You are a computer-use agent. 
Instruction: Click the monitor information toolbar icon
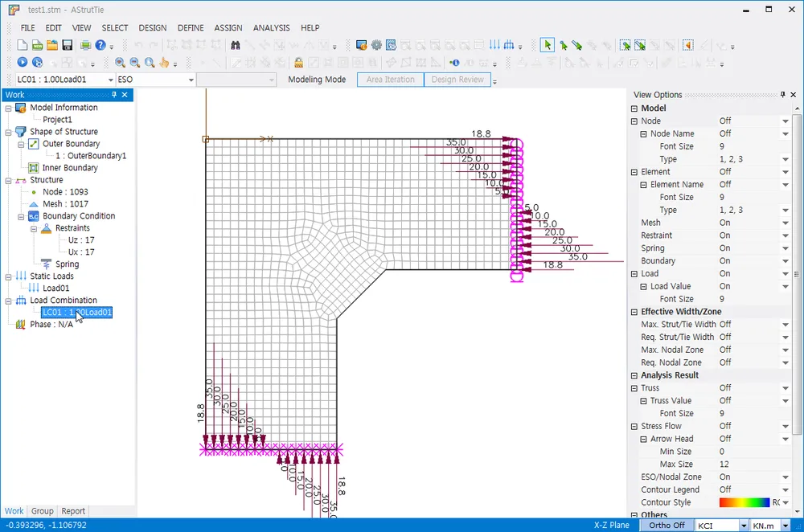362,46
